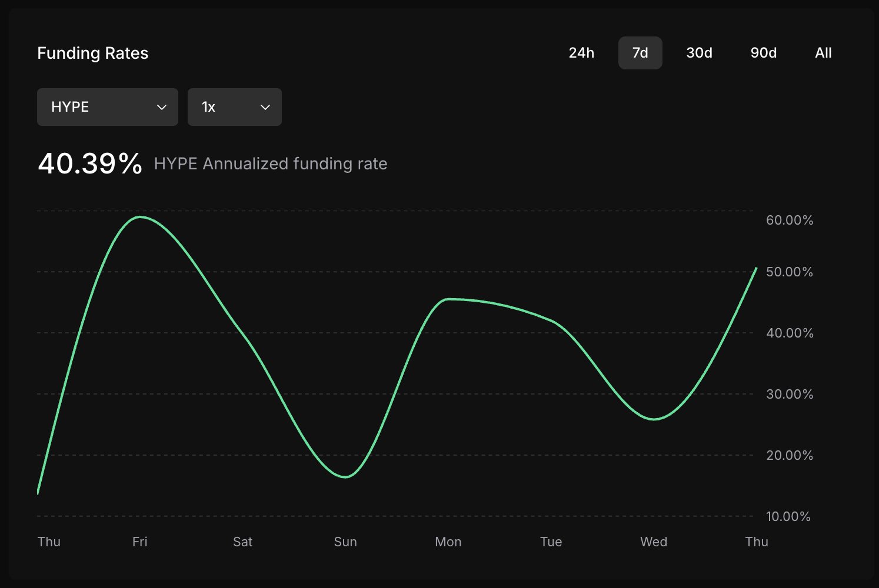Click the Mon axis label
The width and height of the screenshot is (879, 588).
coord(448,542)
